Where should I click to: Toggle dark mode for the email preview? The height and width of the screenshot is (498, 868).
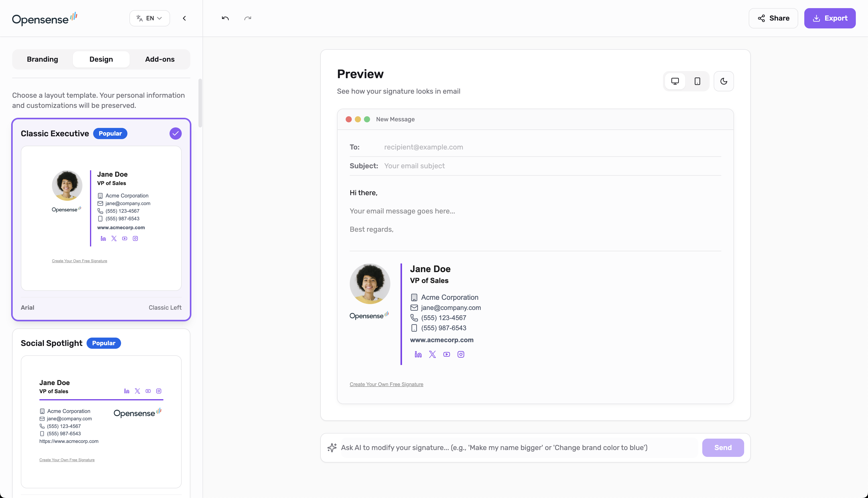coord(723,81)
